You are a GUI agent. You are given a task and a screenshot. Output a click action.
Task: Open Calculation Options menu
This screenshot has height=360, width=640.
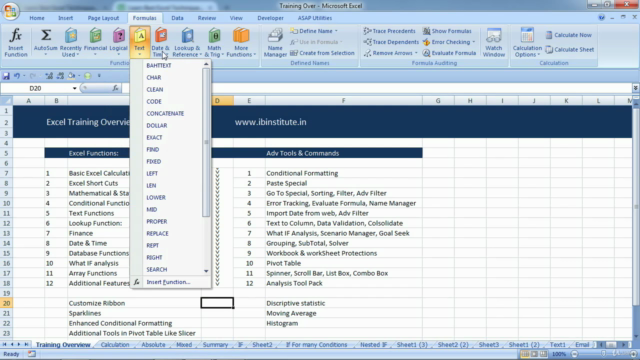(527, 42)
